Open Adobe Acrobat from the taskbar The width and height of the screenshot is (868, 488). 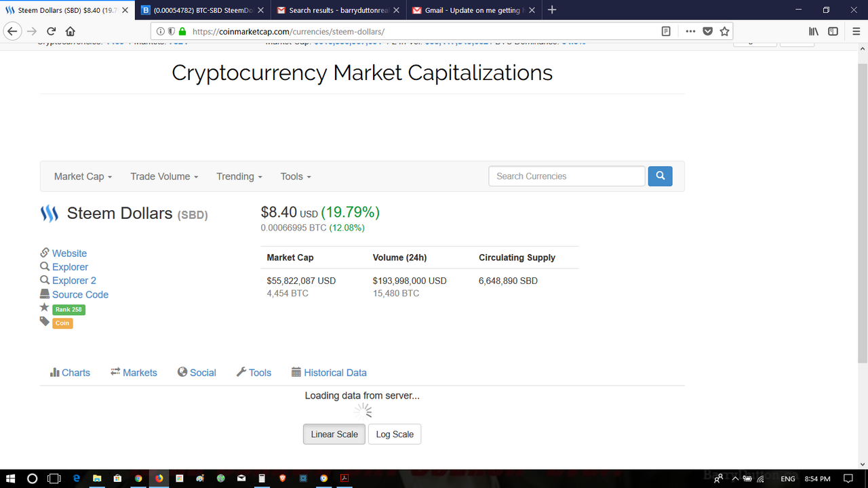pos(344,479)
